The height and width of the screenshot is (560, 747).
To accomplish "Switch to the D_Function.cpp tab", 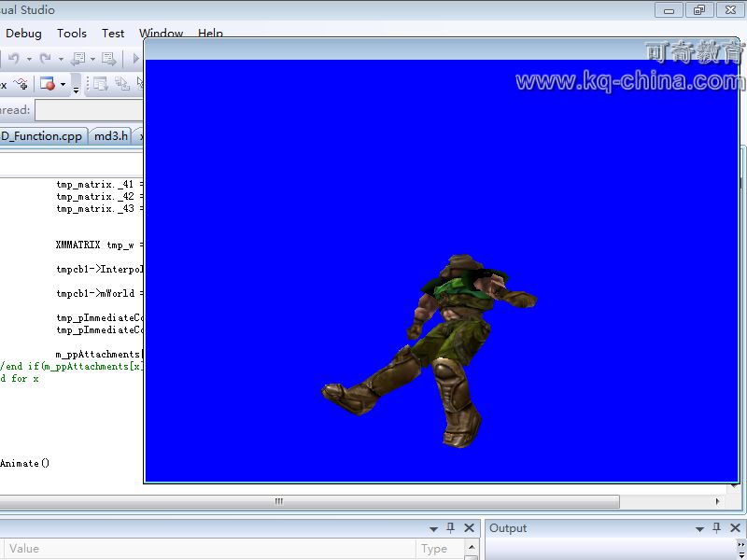I will (42, 136).
